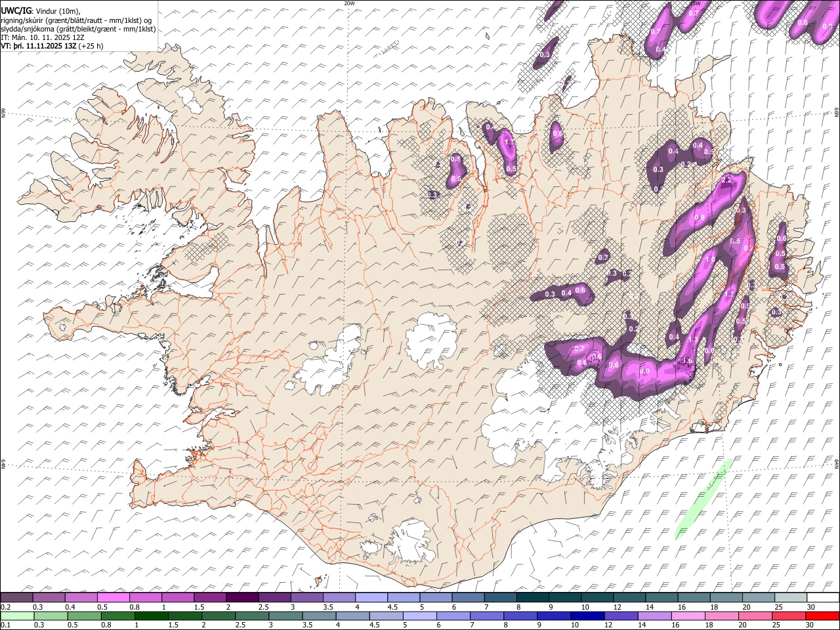Click the '1.6' snowfall value on the map
Image resolution: width=840 pixels, height=630 pixels.
pyautogui.click(x=687, y=361)
